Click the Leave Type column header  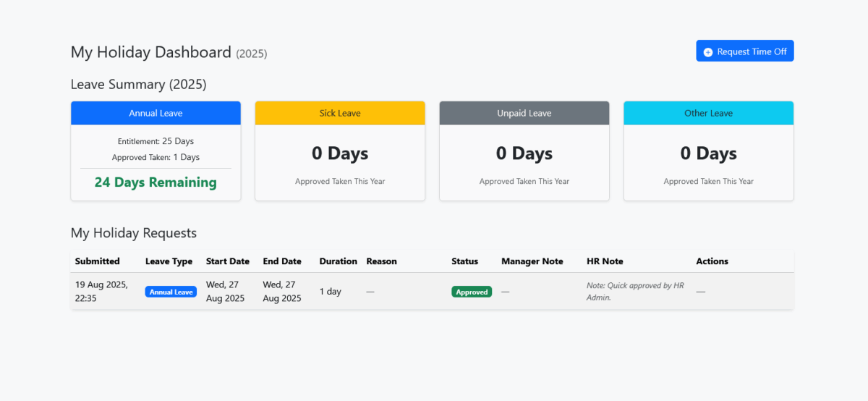click(x=169, y=261)
